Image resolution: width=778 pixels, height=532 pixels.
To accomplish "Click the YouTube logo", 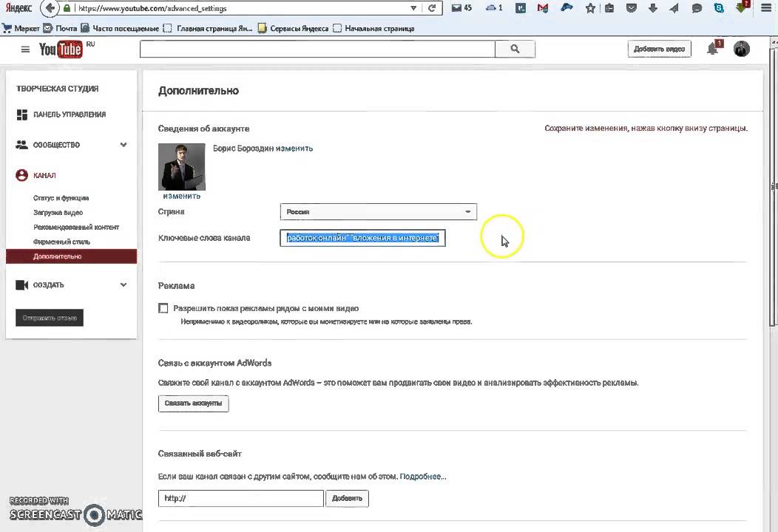I will [x=61, y=50].
